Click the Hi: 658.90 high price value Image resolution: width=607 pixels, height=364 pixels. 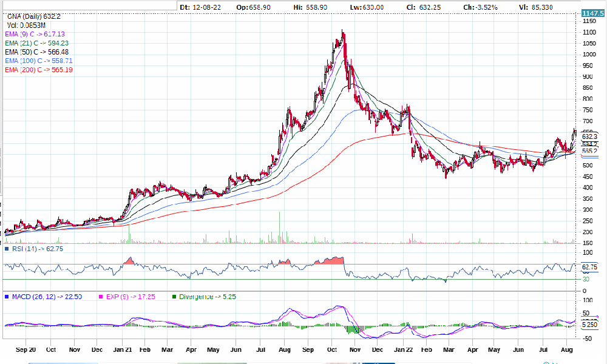click(x=310, y=7)
